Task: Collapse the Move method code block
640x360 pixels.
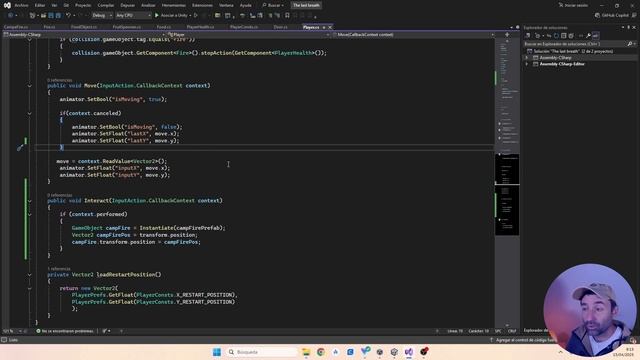Action: (29, 86)
